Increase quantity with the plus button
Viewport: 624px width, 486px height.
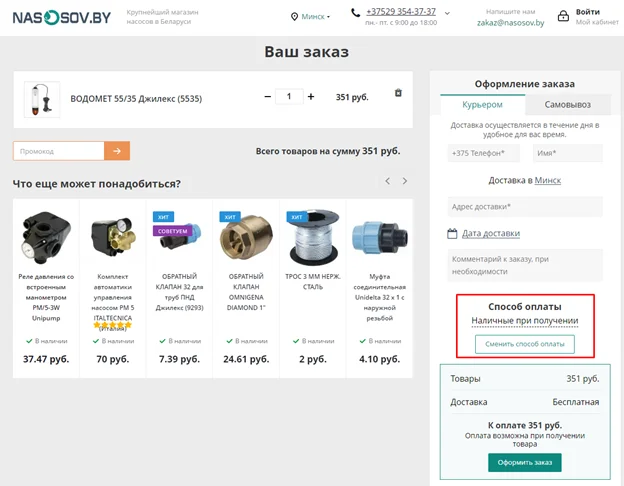click(x=311, y=96)
